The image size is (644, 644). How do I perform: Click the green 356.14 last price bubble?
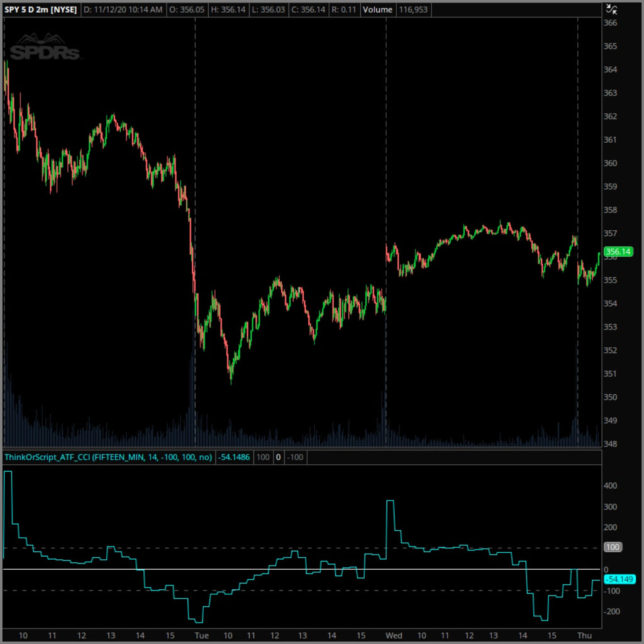tap(618, 252)
